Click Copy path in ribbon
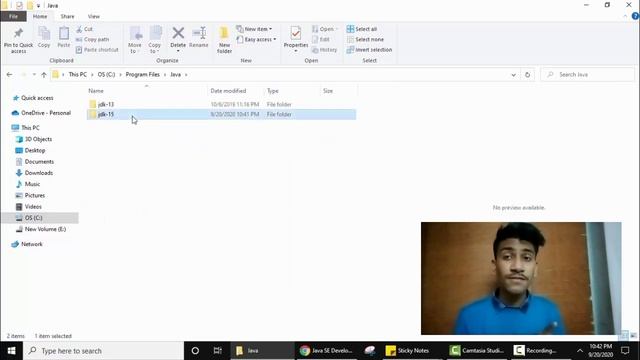Viewport: 640px width, 360px height. pyautogui.click(x=93, y=39)
